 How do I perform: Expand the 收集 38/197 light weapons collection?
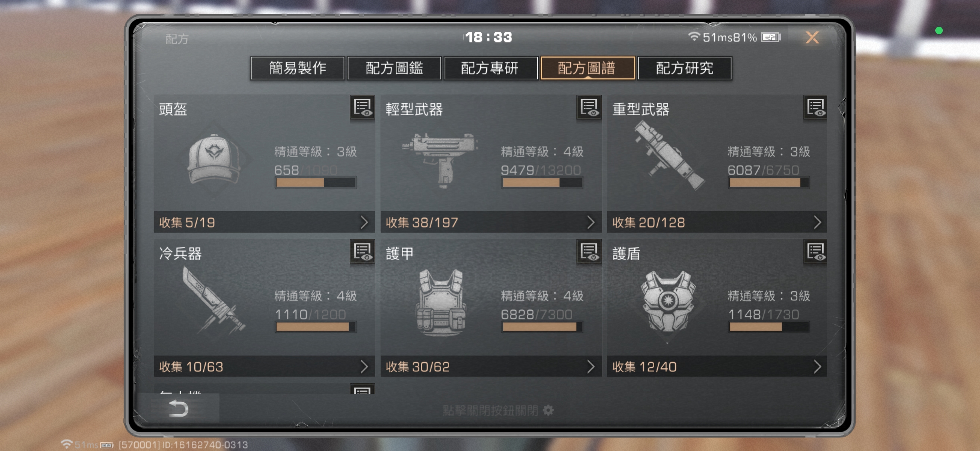pos(491,222)
